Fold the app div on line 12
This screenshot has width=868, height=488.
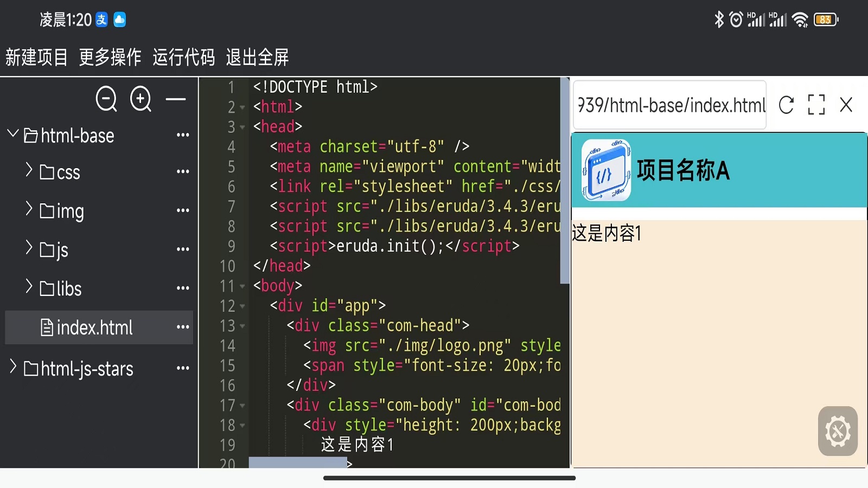tap(242, 306)
